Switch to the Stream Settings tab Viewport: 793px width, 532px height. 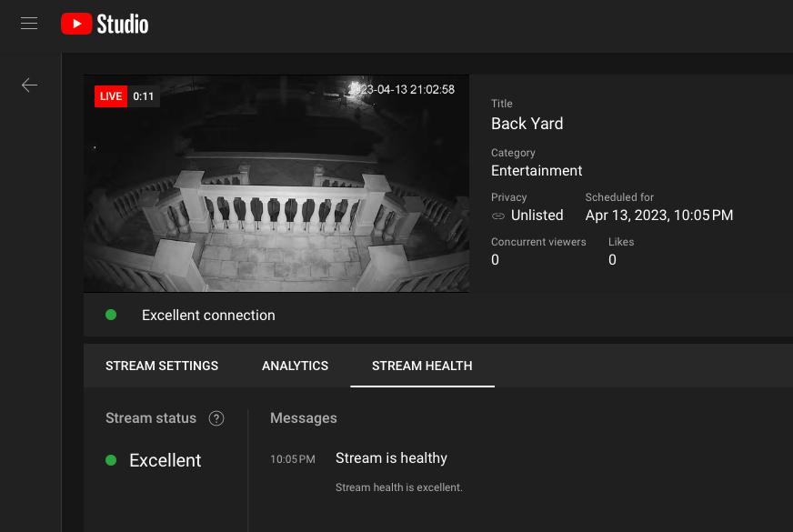click(x=162, y=366)
